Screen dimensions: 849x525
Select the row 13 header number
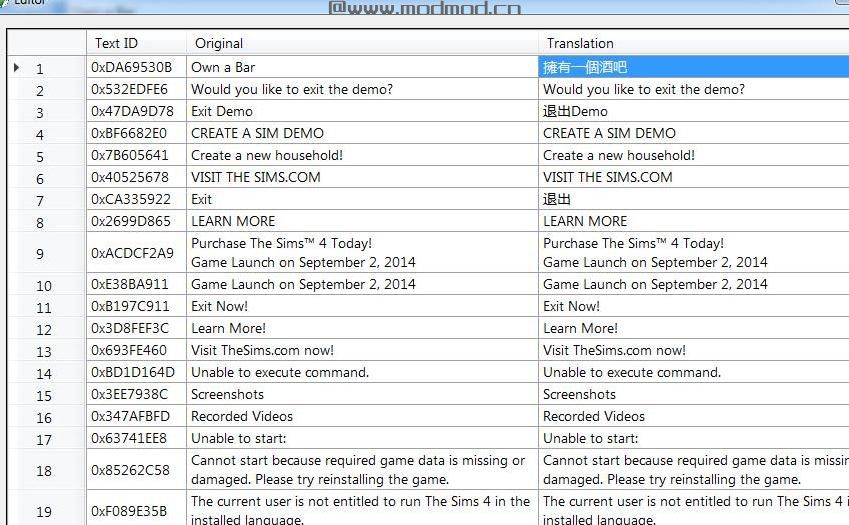coord(43,351)
